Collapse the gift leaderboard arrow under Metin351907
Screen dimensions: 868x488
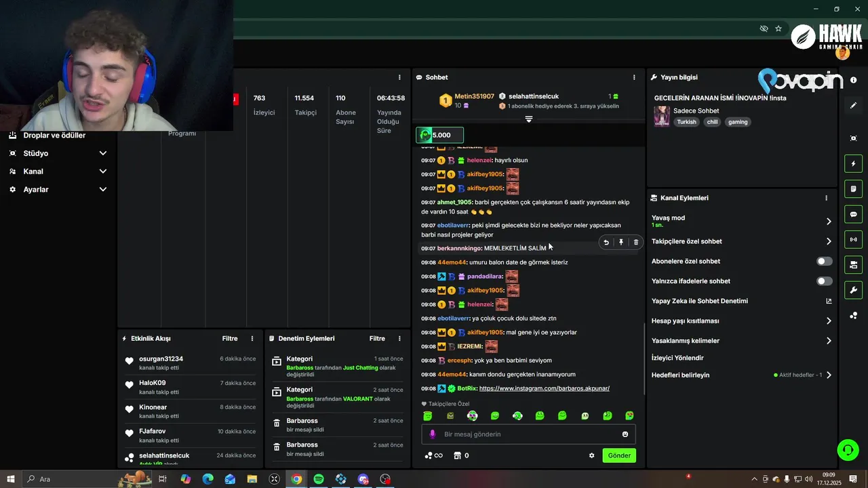pyautogui.click(x=529, y=119)
